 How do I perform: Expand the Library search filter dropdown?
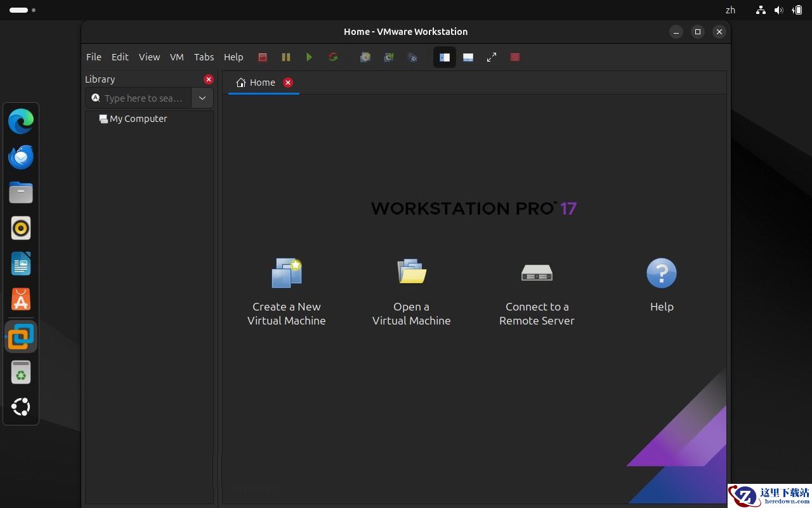[x=202, y=98]
